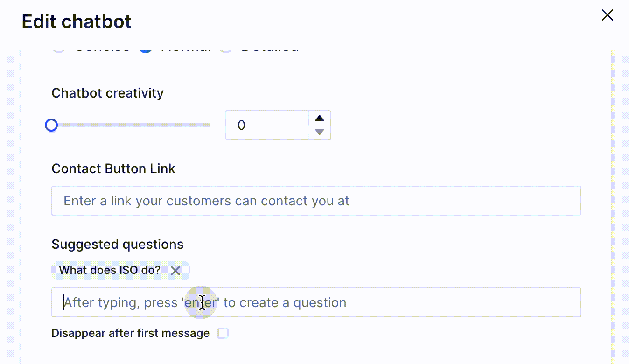Focus the creativity number field showing 0
This screenshot has width=629, height=364.
[x=267, y=125]
